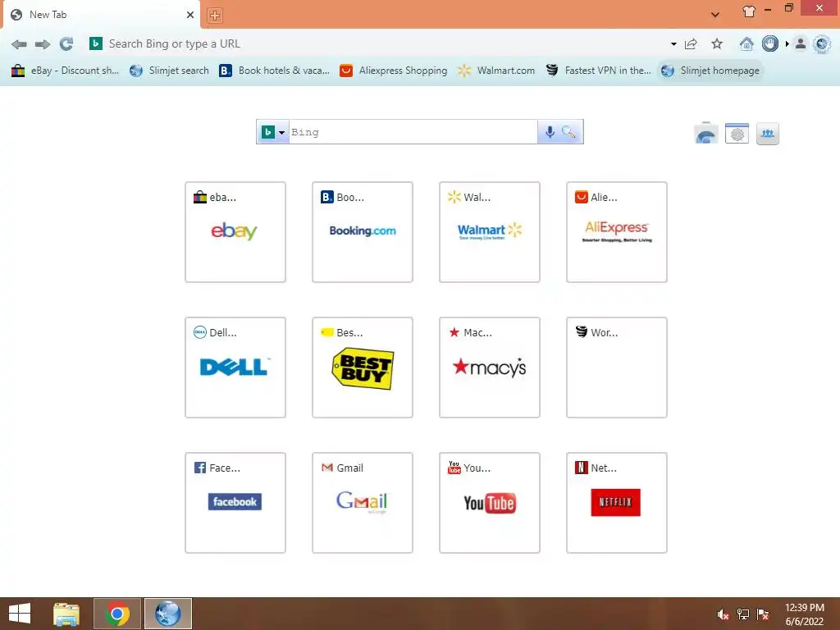Open the Booking.com speed dial tile

[363, 232]
